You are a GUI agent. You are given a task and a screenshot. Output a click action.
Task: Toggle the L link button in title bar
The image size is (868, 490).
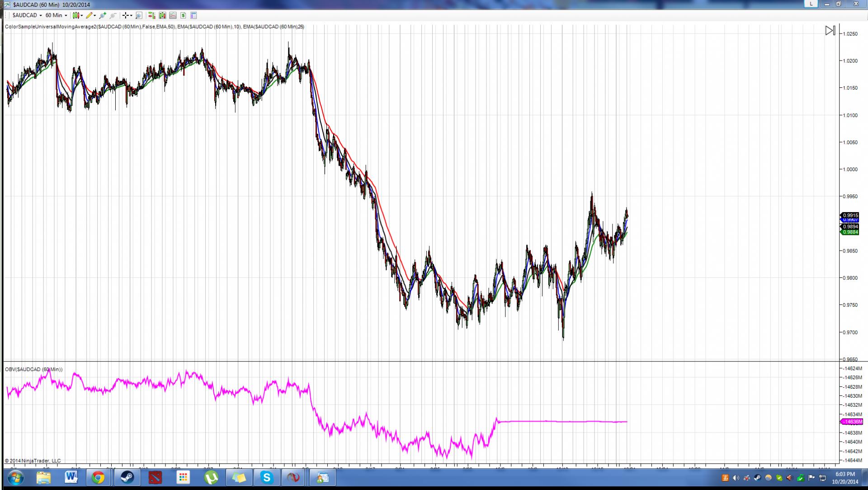point(811,4)
